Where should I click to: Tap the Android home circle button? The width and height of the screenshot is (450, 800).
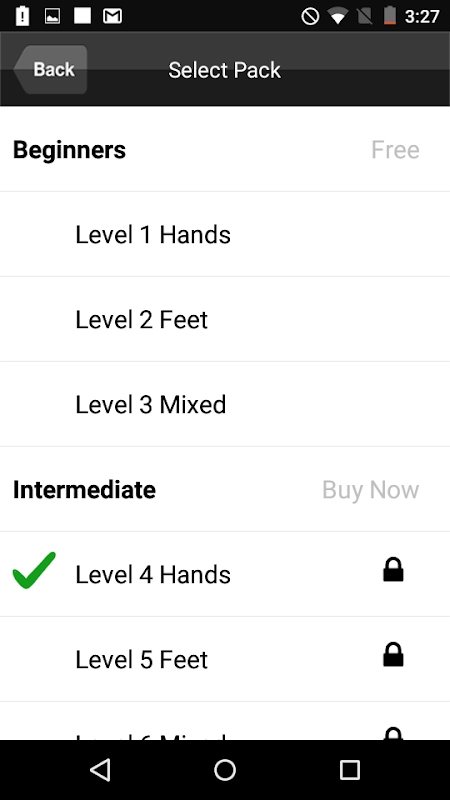coord(224,769)
